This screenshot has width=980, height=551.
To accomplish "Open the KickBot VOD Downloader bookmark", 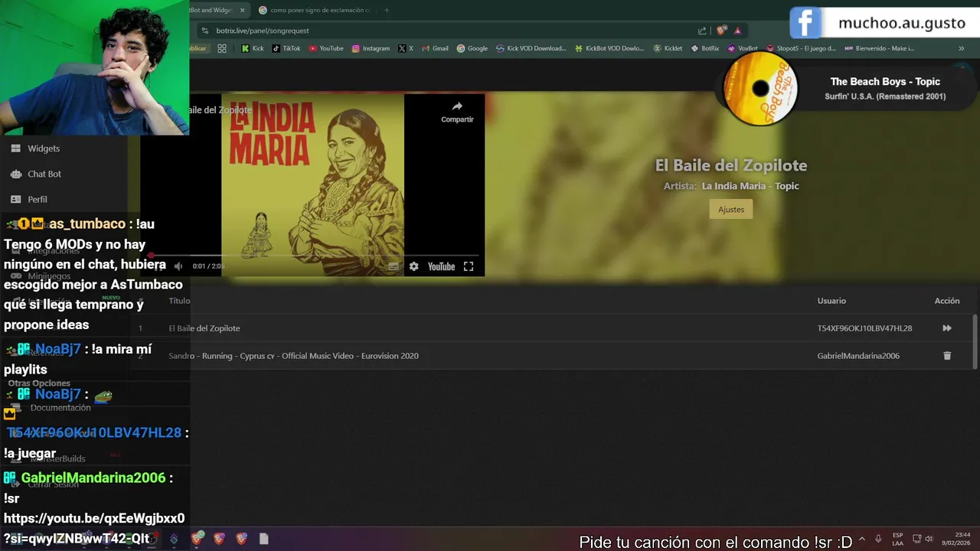I will pyautogui.click(x=609, y=48).
